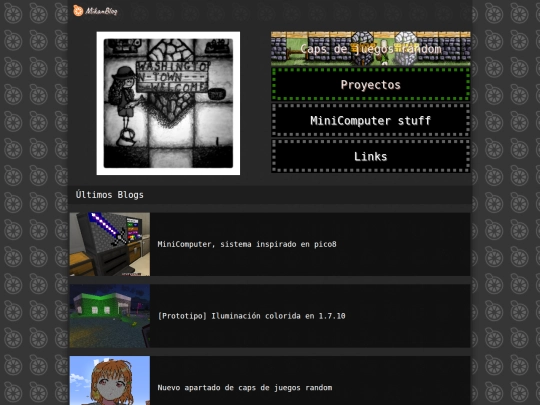The height and width of the screenshot is (405, 540).
Task: Open the MikanBlog title link
Action: [101, 11]
